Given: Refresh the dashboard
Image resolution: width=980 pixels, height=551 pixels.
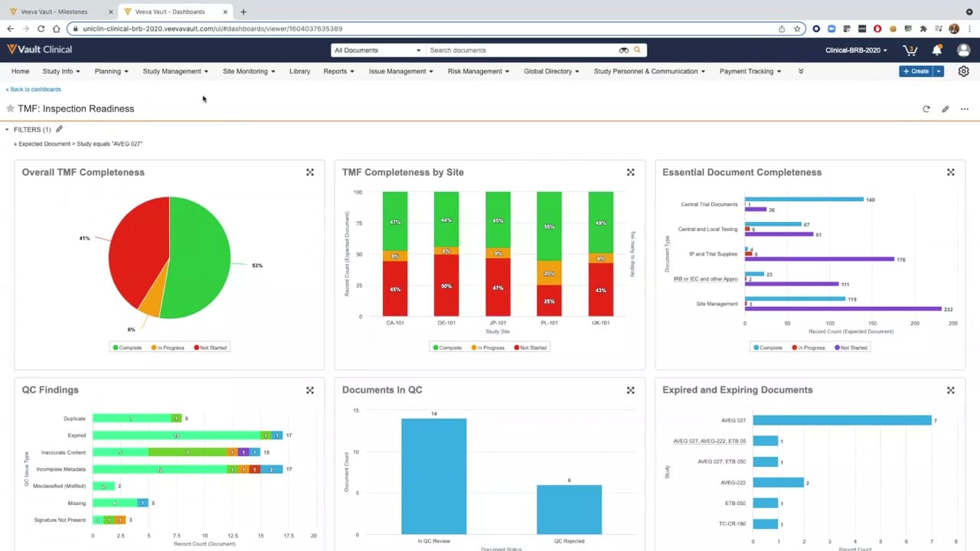Looking at the screenshot, I should pyautogui.click(x=926, y=109).
